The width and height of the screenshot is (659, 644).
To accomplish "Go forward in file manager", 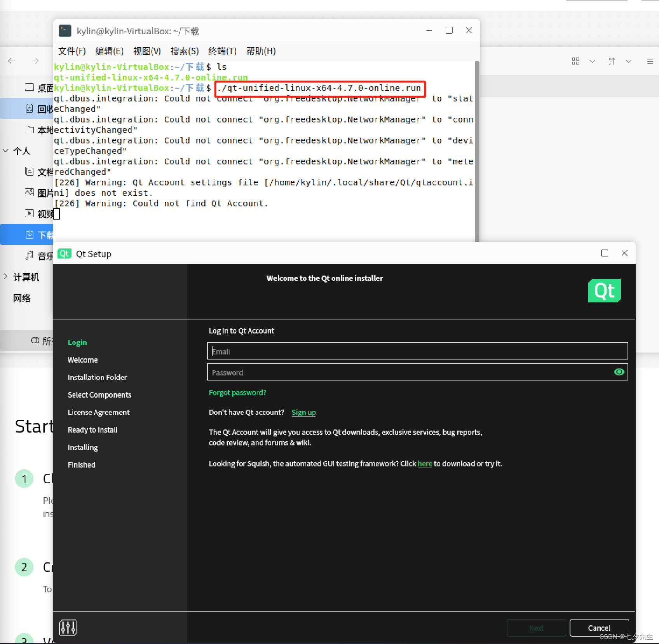I will 35,61.
